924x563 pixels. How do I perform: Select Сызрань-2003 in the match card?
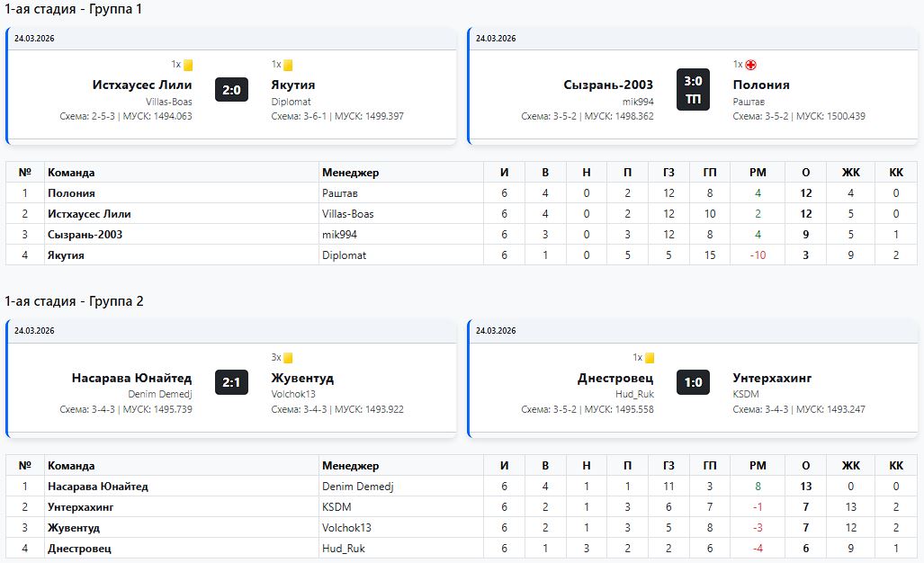click(608, 85)
